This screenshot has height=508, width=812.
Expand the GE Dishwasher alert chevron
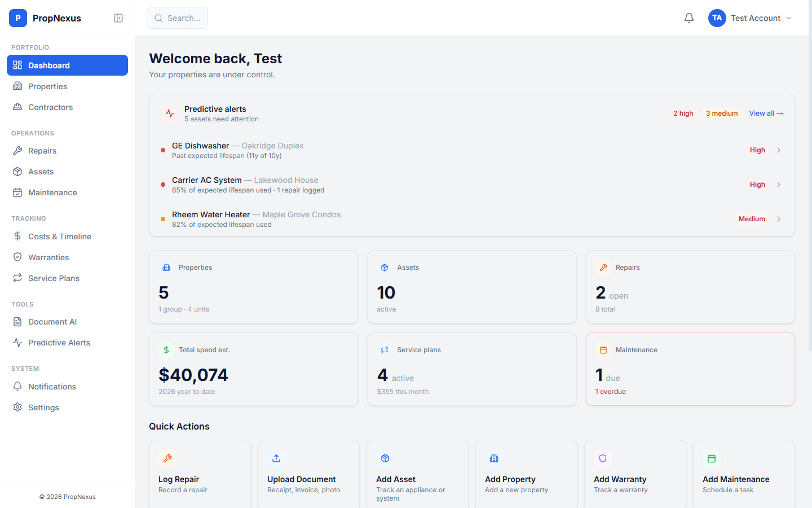point(779,150)
